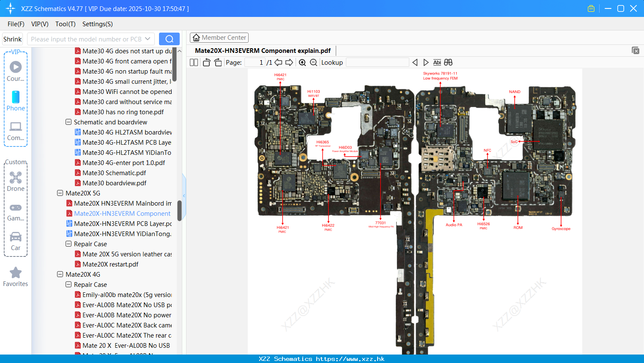Open the Settings(S) menu
This screenshot has height=363, width=644.
[x=98, y=24]
